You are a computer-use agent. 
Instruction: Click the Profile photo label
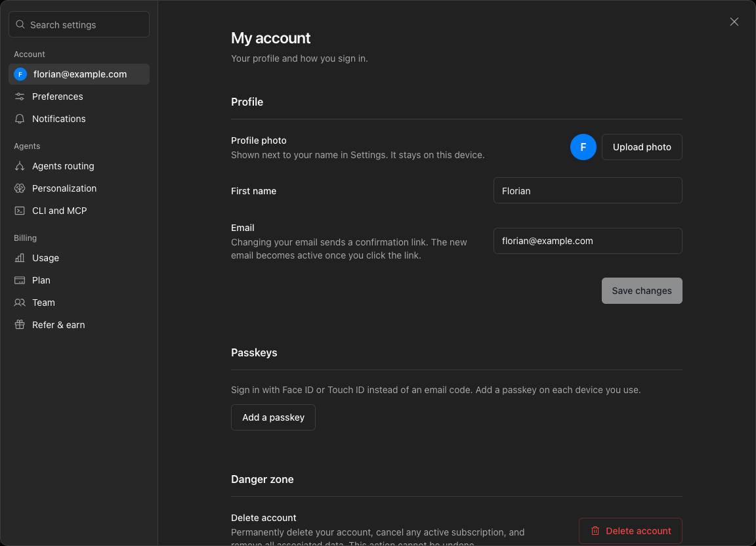(x=259, y=140)
